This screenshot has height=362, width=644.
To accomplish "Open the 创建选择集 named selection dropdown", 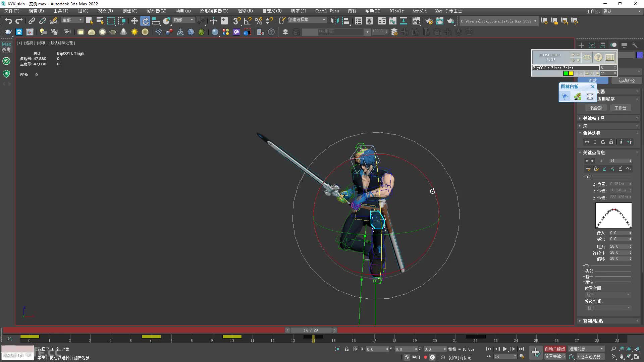I will coord(307,20).
